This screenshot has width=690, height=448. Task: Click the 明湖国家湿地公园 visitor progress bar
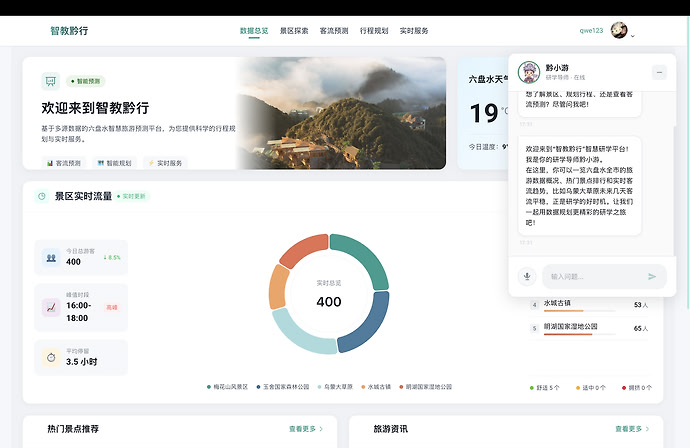(580, 334)
